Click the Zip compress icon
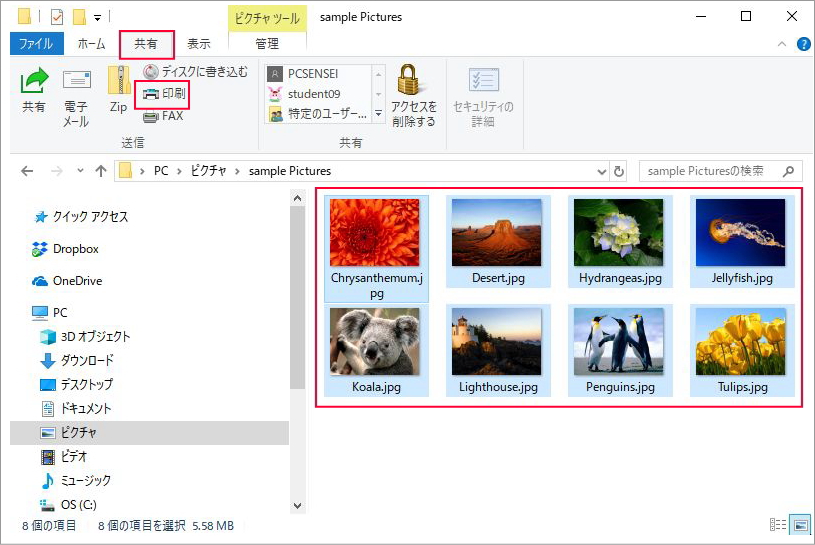815x545 pixels. [x=119, y=82]
